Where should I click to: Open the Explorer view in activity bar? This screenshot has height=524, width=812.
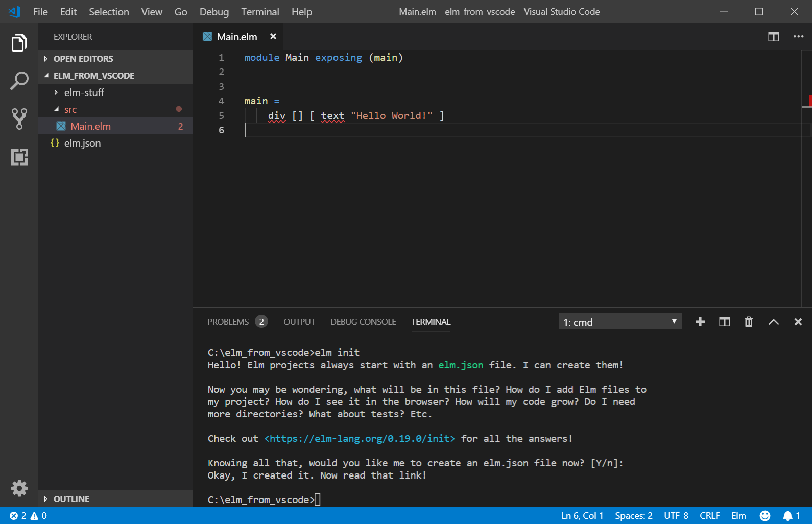(x=19, y=43)
